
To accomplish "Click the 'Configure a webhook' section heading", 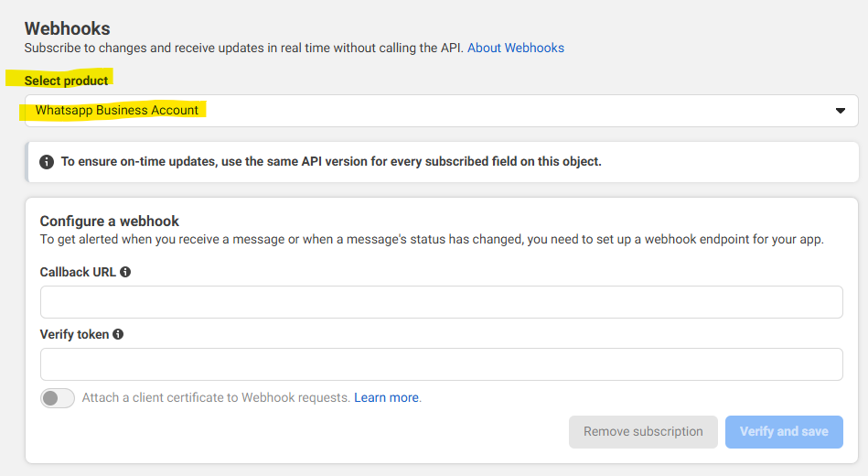I will [x=110, y=221].
